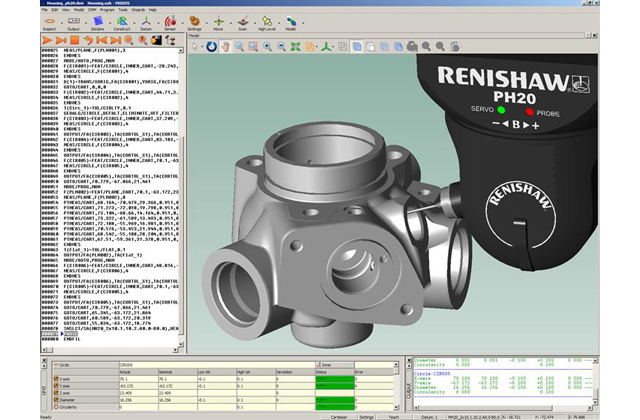Click the Circularity row label in grid
The width and height of the screenshot is (640, 420).
(85, 407)
